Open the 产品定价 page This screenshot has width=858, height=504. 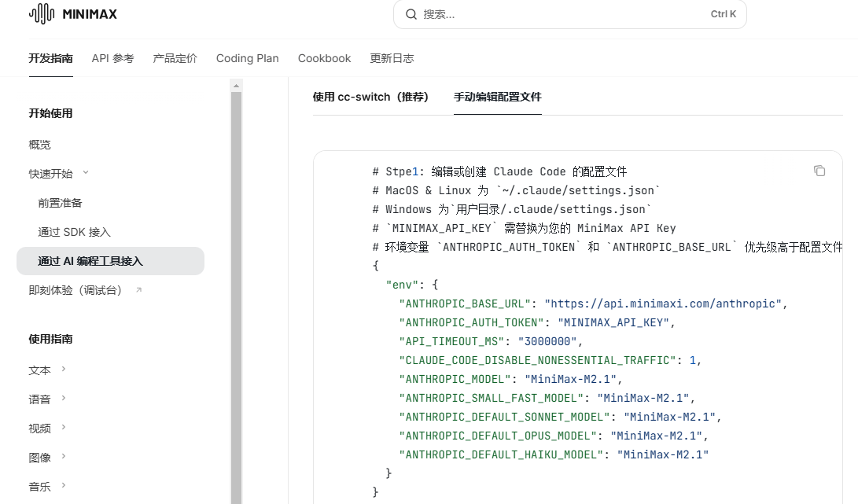[175, 58]
